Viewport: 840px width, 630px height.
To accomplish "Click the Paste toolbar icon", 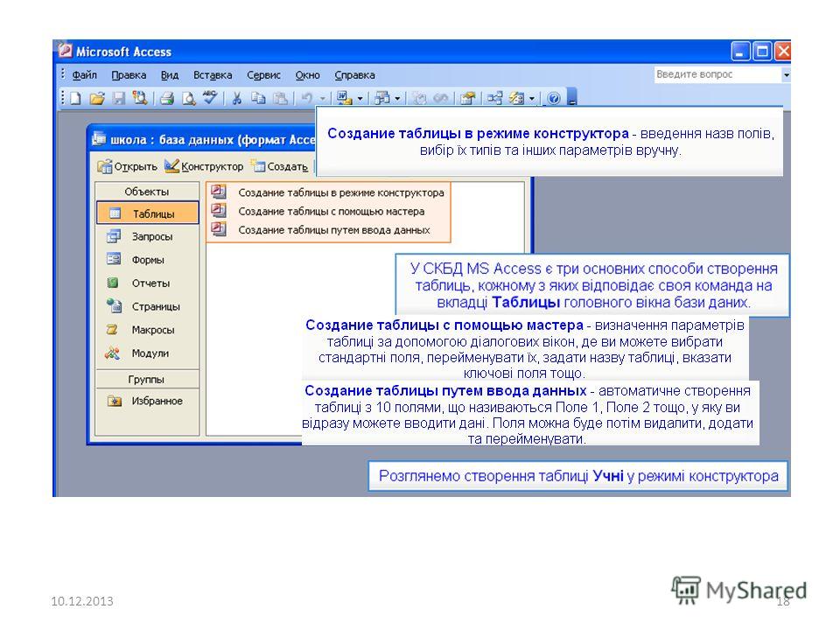I will pos(280,98).
